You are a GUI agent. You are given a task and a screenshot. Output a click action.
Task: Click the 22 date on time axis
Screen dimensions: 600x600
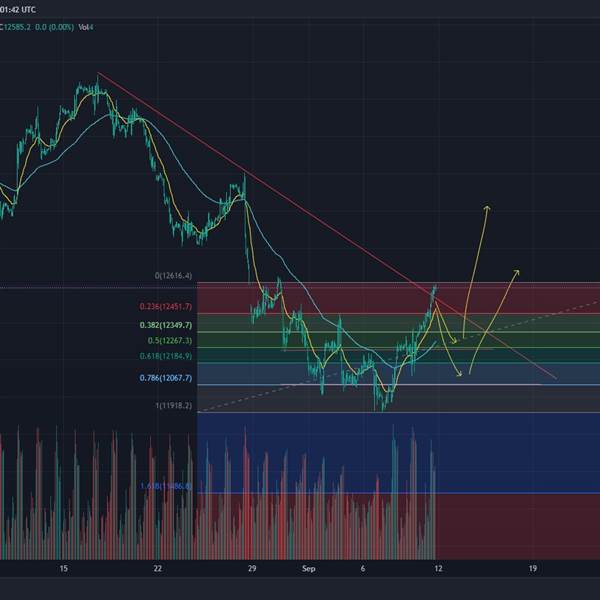pos(158,569)
